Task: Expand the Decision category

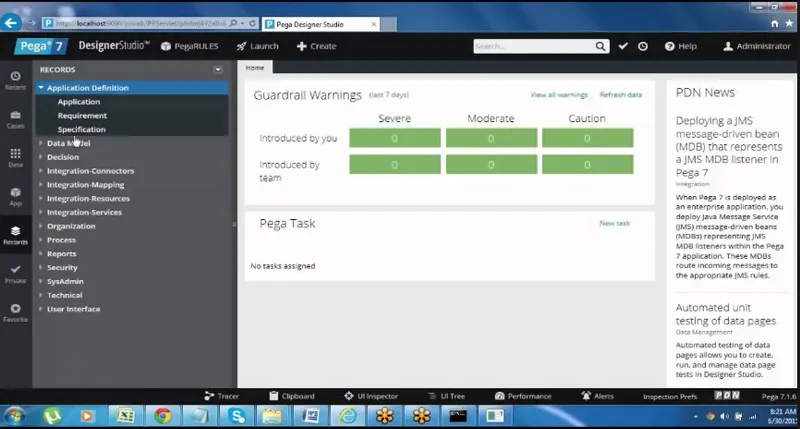Action: tap(41, 157)
